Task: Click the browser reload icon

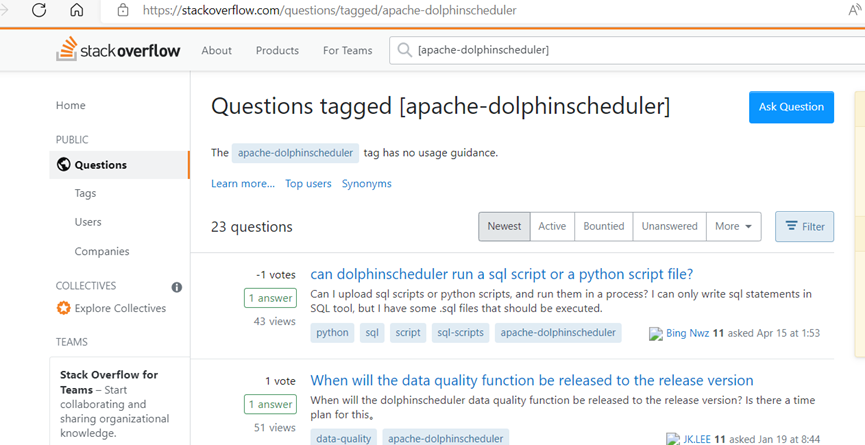Action: [x=39, y=10]
